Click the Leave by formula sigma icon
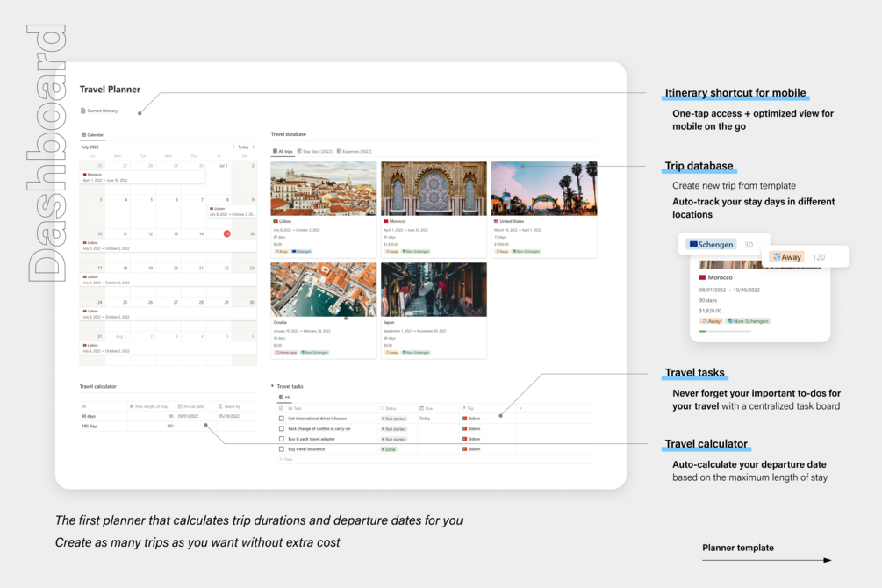This screenshot has height=588, width=882. pos(220,406)
